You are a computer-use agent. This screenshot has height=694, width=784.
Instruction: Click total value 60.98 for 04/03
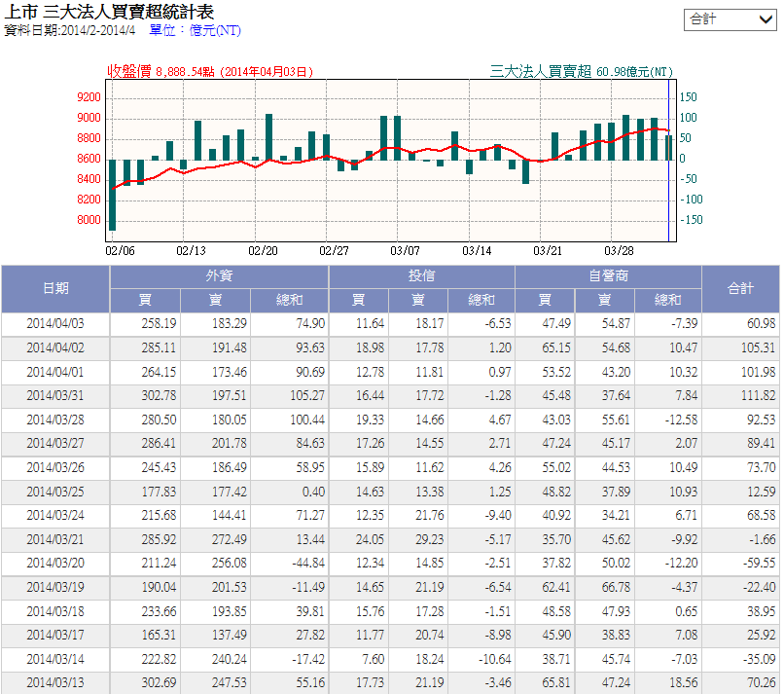[x=761, y=324]
